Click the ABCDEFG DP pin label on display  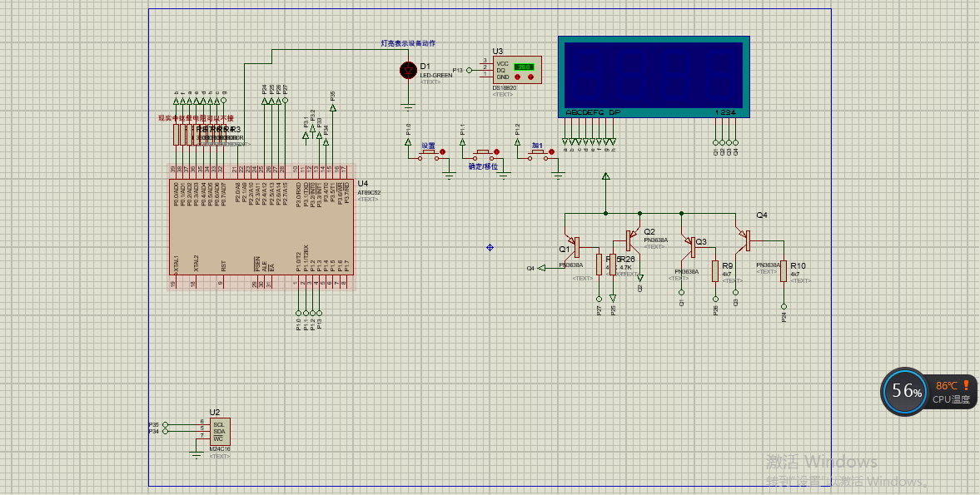[593, 112]
